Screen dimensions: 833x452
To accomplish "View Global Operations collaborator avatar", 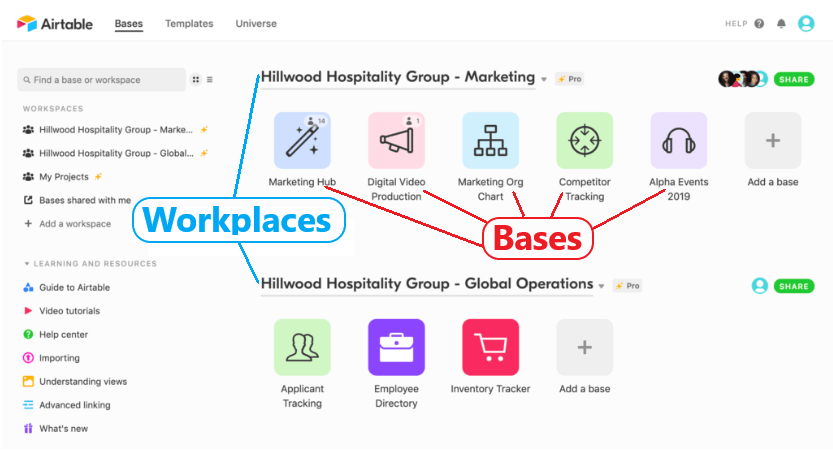I will click(760, 286).
